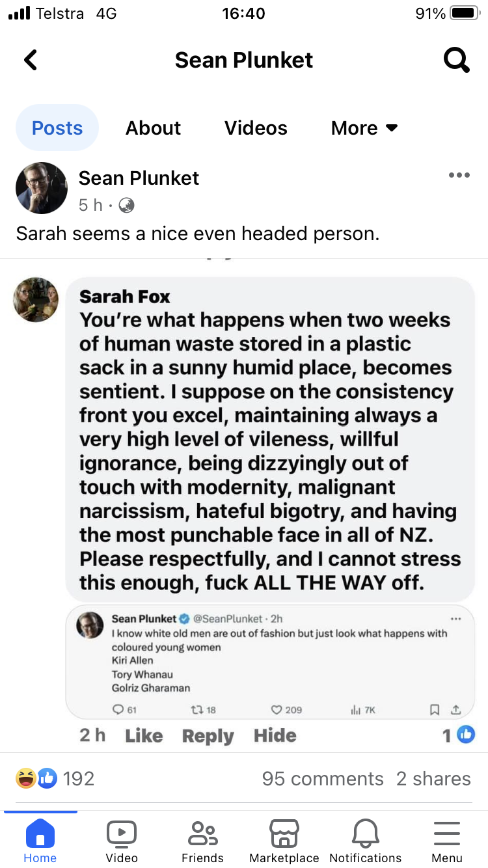Tap the Home icon in bottom bar
488x868 pixels.
tap(40, 833)
